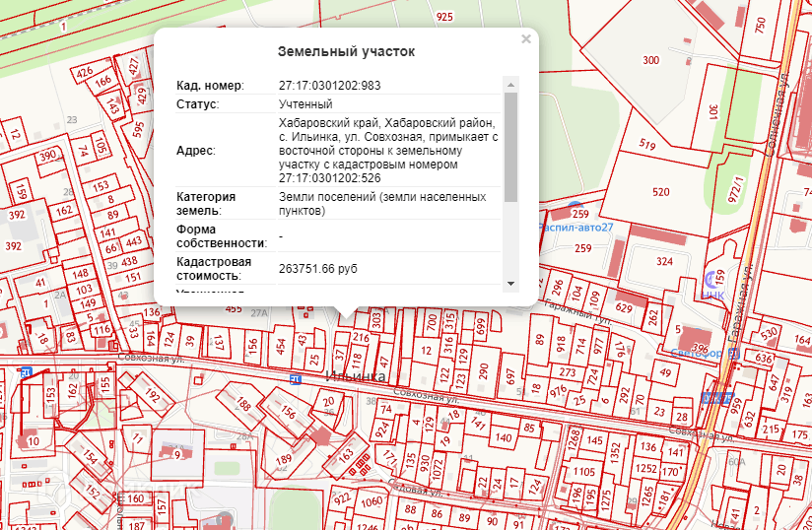The height and width of the screenshot is (530, 812).
Task: Select parcel 699
Action: tap(481, 327)
